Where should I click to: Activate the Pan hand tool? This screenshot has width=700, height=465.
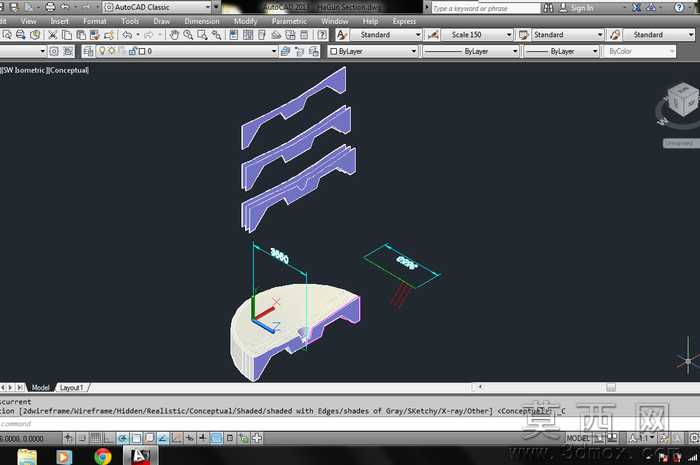174,35
